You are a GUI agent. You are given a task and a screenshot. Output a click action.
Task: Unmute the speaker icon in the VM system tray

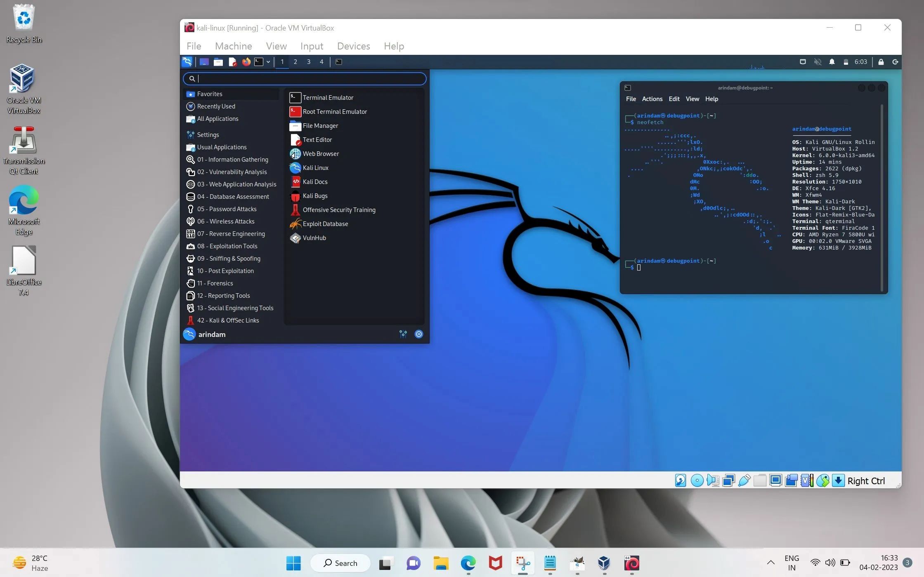click(818, 61)
